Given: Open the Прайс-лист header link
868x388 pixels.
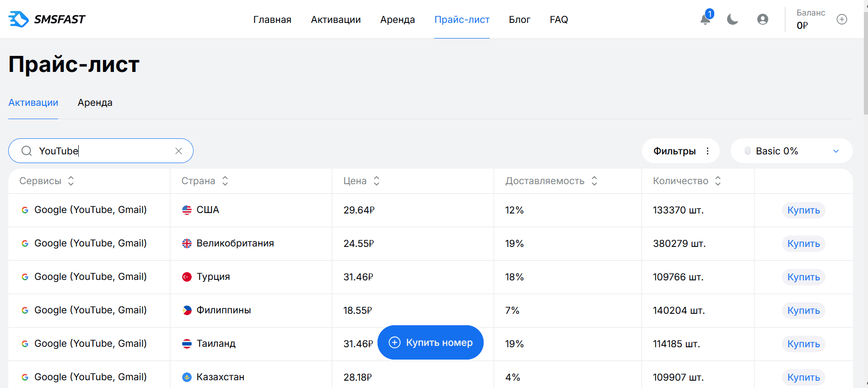Looking at the screenshot, I should coord(462,20).
